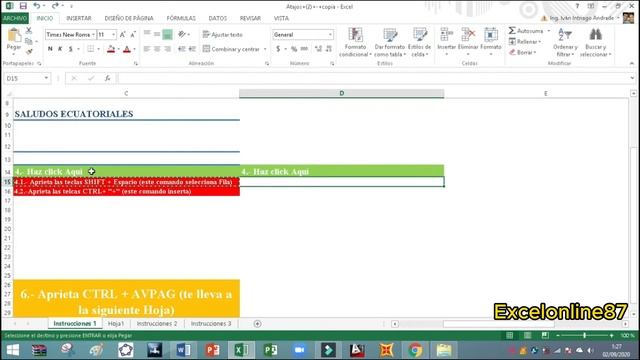Click the font color A icon
The width and height of the screenshot is (640, 360).
pos(127,49)
